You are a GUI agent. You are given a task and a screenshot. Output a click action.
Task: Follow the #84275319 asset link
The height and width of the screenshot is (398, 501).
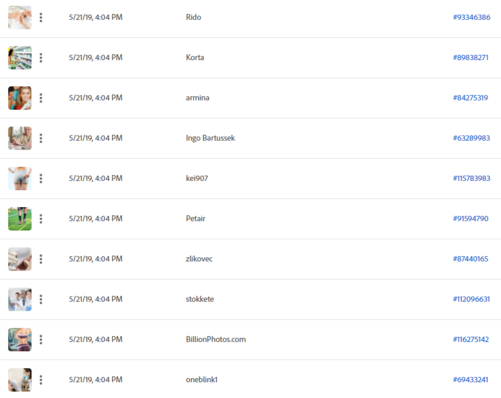pos(470,98)
